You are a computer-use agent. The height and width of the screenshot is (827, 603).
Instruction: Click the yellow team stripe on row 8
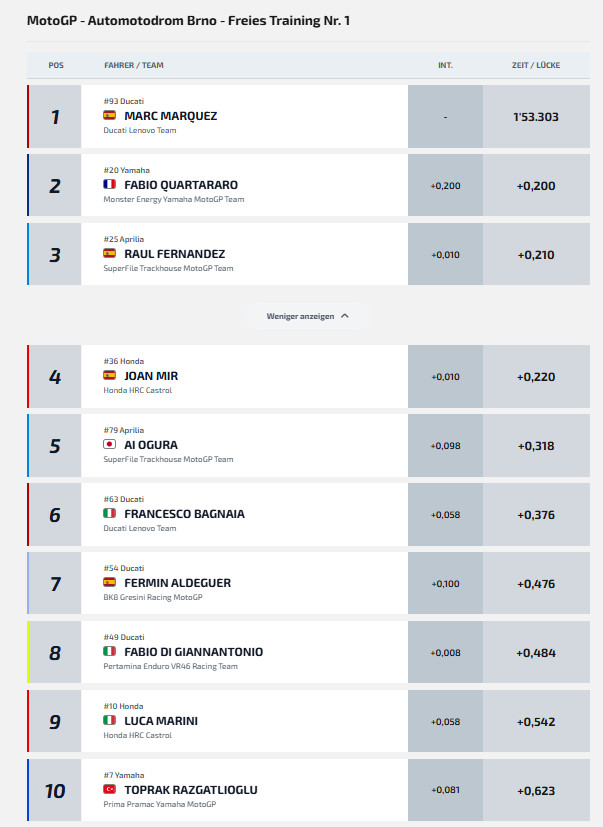(x=28, y=652)
